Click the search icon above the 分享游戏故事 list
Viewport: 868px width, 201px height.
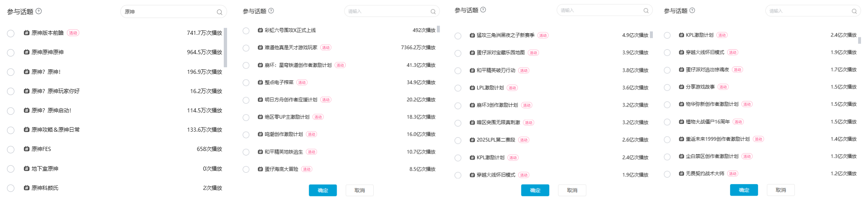click(854, 11)
